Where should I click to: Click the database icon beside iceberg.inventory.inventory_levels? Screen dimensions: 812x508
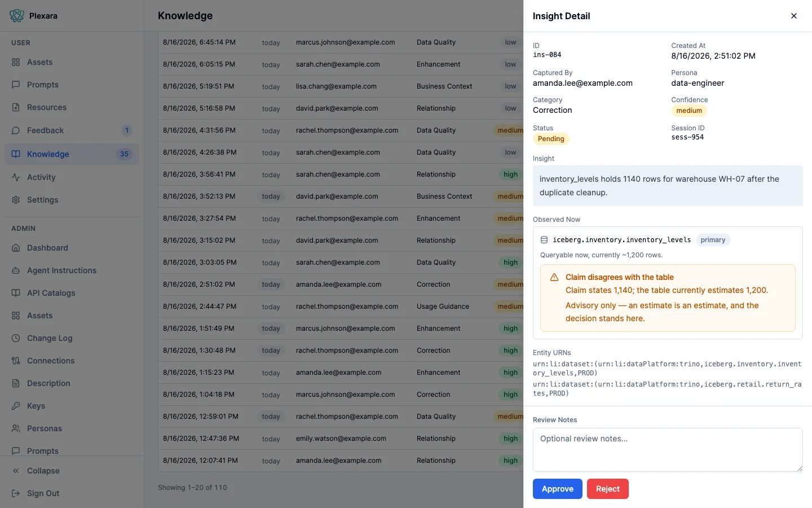[x=544, y=240]
